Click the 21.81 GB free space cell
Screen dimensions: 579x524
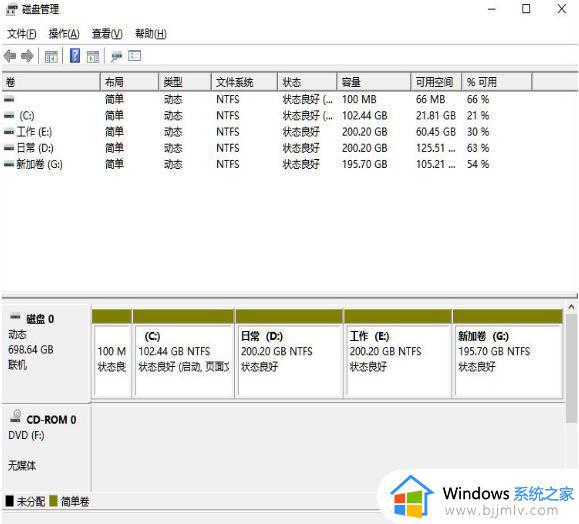coord(436,116)
